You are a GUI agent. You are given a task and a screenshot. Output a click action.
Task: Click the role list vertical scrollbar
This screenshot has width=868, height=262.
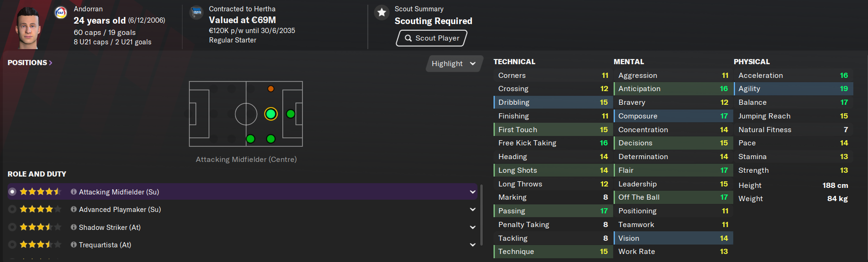[481, 215]
